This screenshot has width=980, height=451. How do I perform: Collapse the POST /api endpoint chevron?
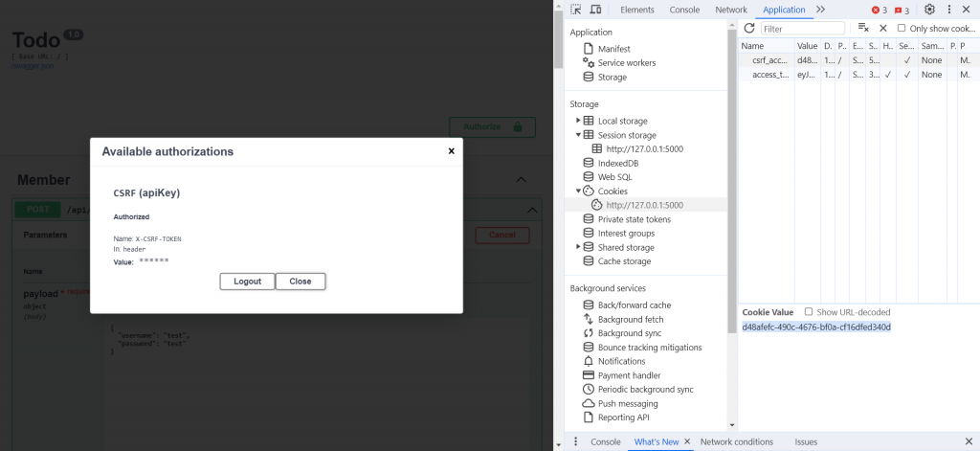click(x=532, y=210)
